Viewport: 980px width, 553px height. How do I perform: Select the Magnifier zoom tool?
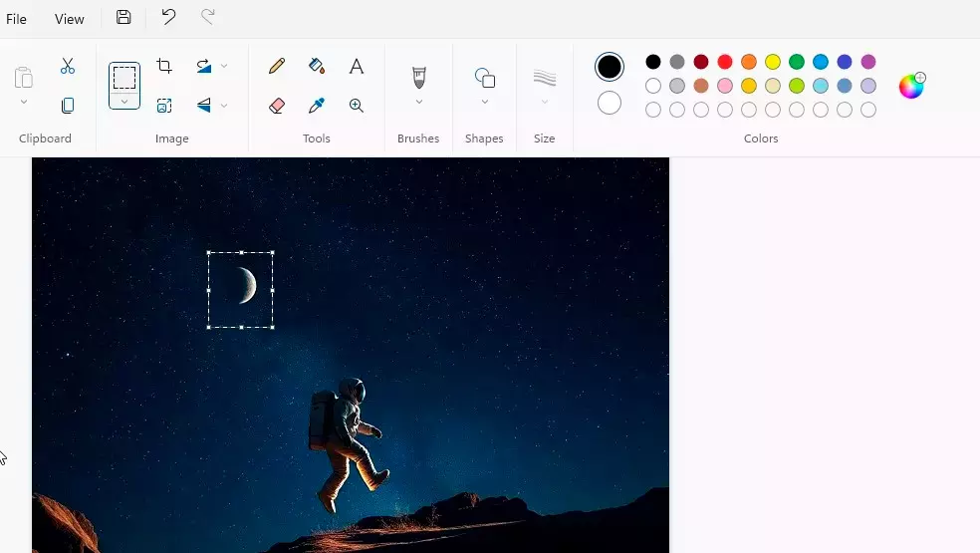click(x=357, y=105)
